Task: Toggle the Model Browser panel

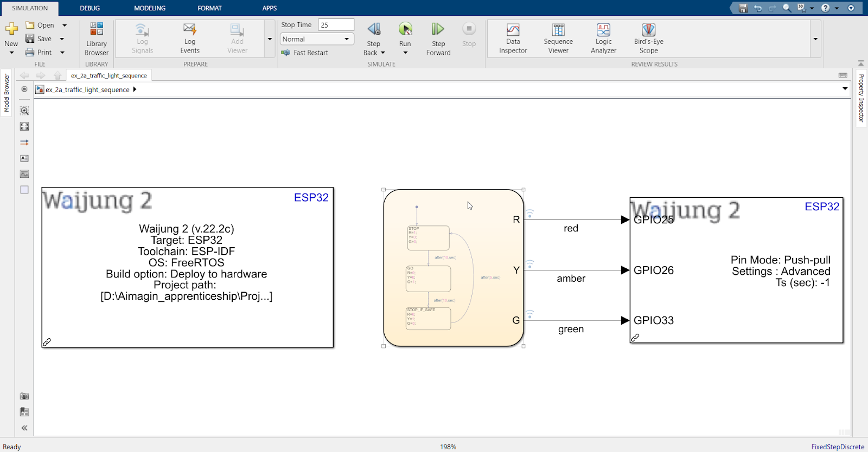Action: pyautogui.click(x=7, y=93)
